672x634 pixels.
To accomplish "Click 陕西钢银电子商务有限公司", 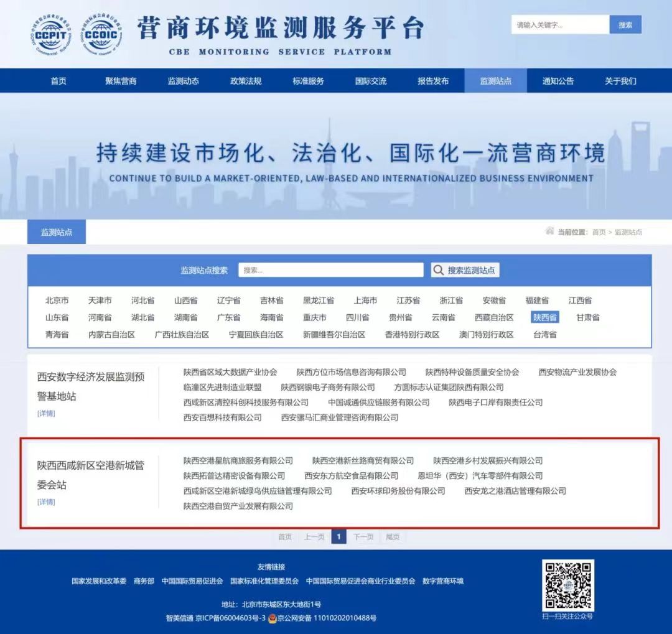I will (328, 387).
